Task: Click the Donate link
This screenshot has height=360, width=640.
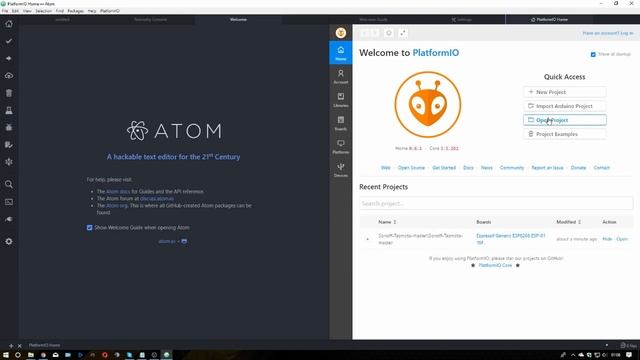Action: click(578, 168)
